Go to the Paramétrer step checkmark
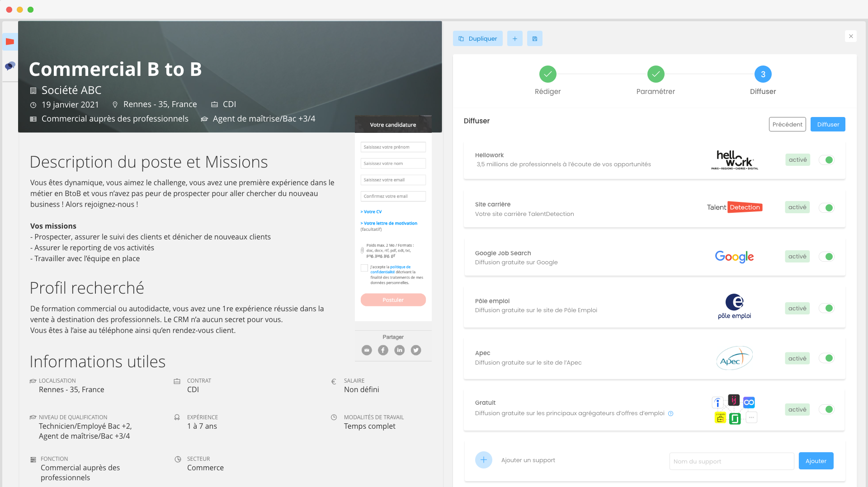The width and height of the screenshot is (868, 487). point(656,74)
